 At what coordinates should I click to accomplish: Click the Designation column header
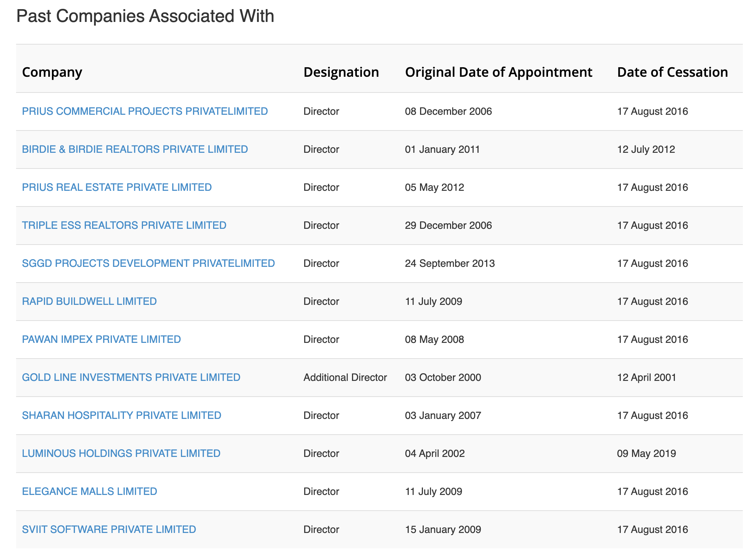[x=341, y=72]
